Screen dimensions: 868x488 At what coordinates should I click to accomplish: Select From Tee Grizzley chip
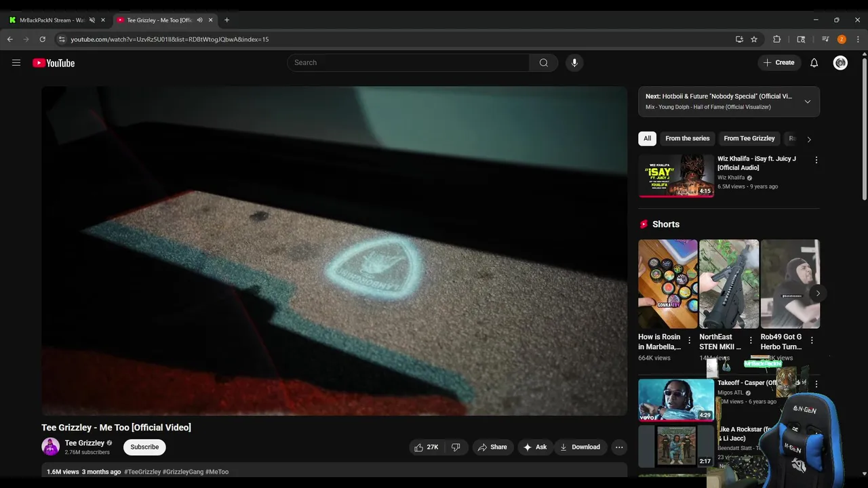pos(749,138)
